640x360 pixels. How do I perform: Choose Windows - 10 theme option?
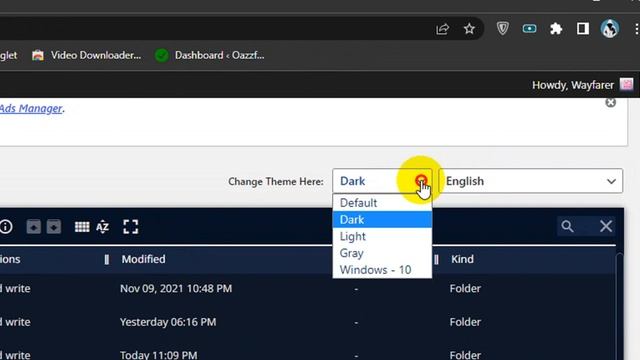382,270
